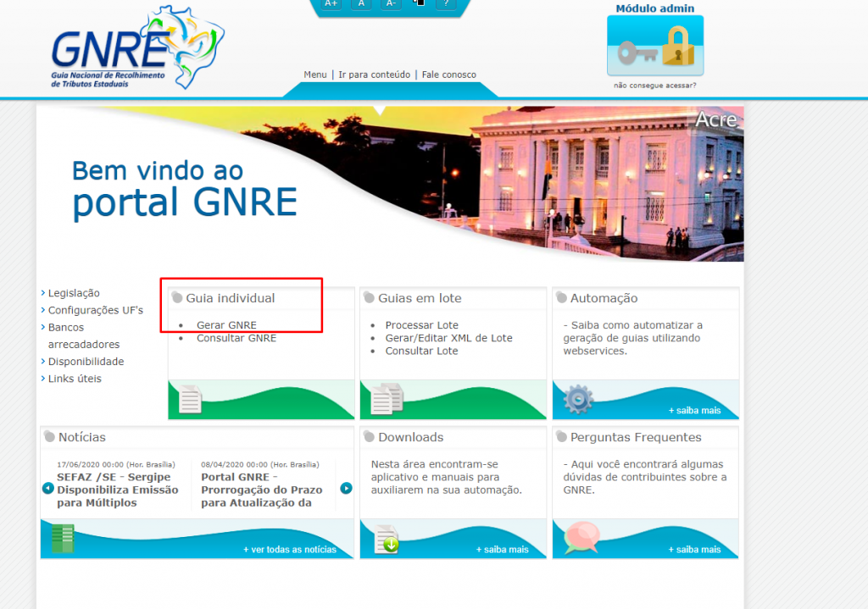This screenshot has width=868, height=609.
Task: Click the key and padlock Módulo admin icon
Action: coord(654,43)
